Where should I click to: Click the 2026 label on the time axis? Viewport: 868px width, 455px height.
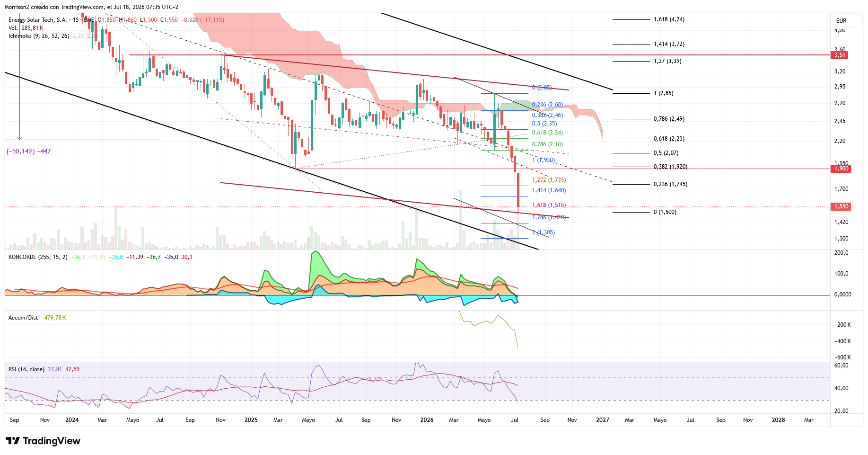point(427,420)
